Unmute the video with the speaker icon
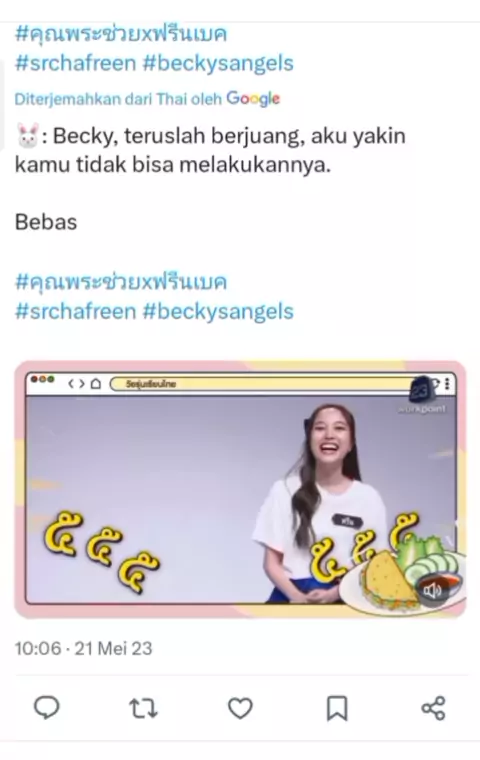 pos(432,590)
